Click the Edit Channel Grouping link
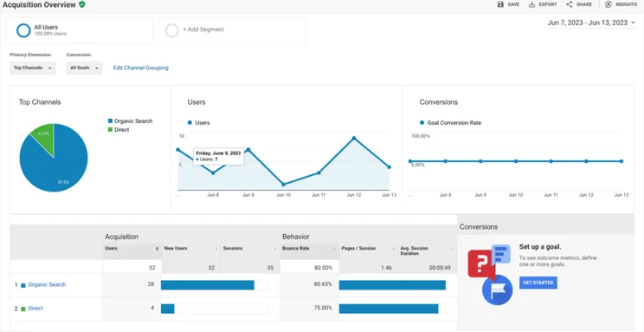This screenshot has height=332, width=644. [140, 68]
